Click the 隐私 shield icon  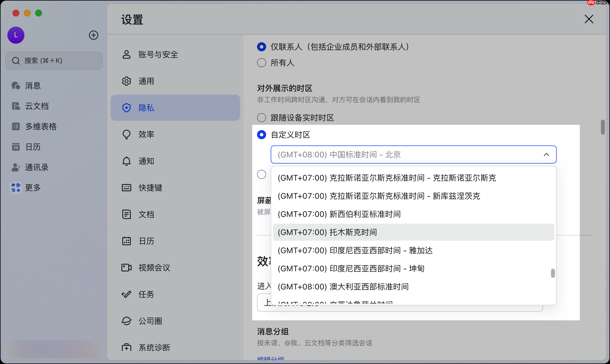127,108
